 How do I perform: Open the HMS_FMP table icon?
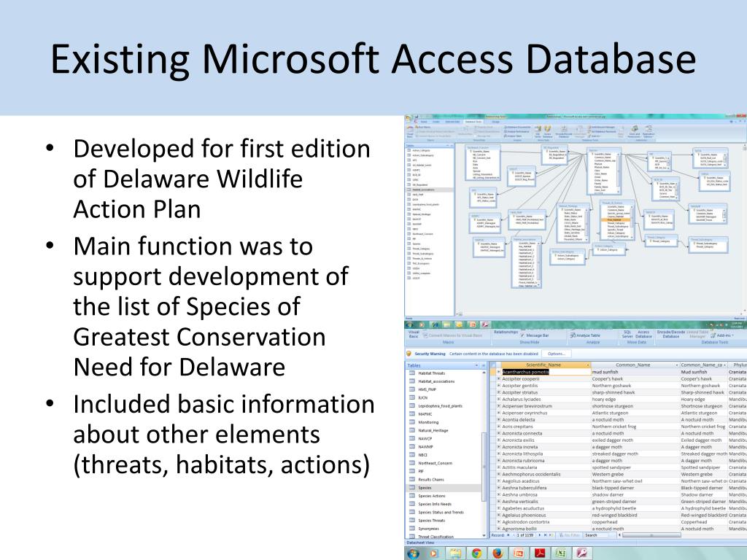[412, 389]
